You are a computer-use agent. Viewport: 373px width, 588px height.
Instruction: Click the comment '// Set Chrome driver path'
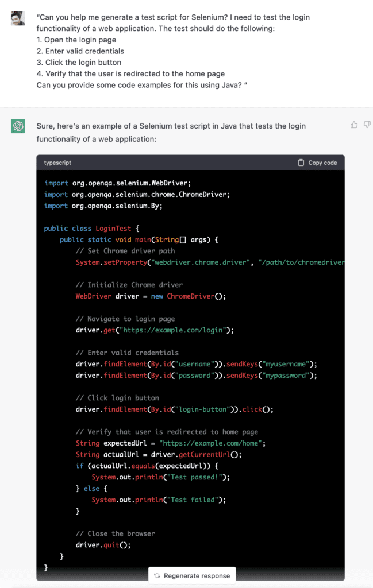(125, 251)
